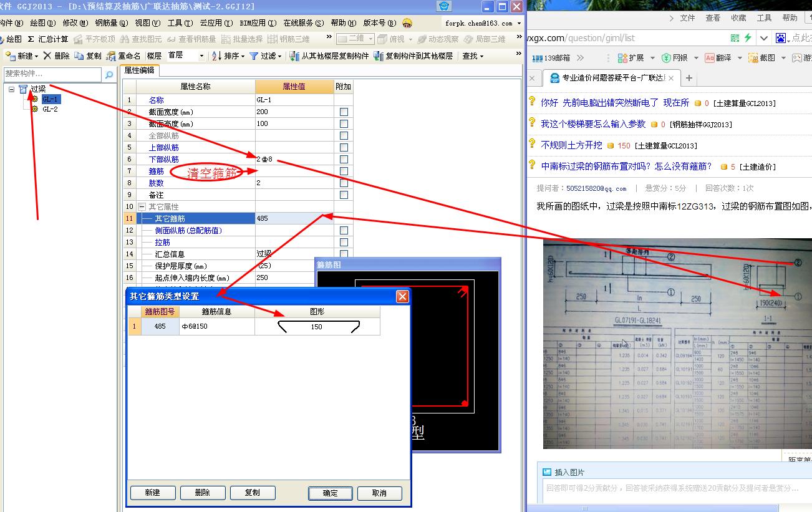Click the smiley face icon in title bar
This screenshot has width=812, height=512.
tap(444, 6)
